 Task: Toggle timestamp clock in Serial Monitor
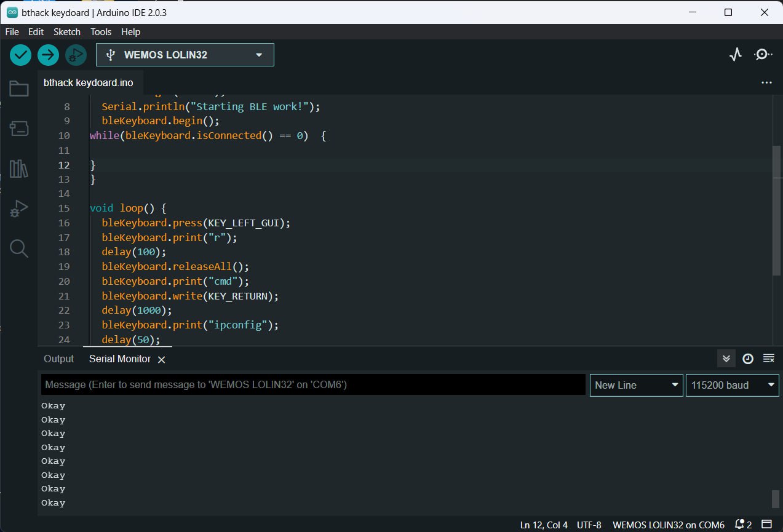click(747, 359)
